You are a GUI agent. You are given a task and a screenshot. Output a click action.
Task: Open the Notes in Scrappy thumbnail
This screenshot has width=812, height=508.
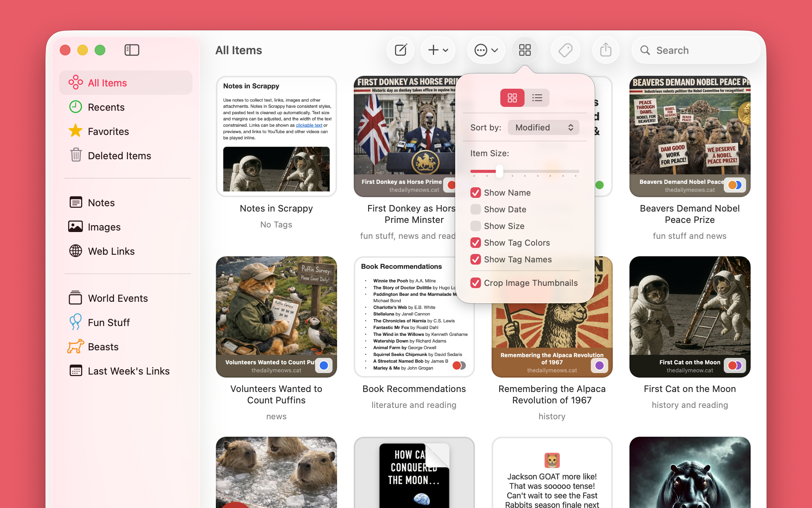click(x=276, y=136)
